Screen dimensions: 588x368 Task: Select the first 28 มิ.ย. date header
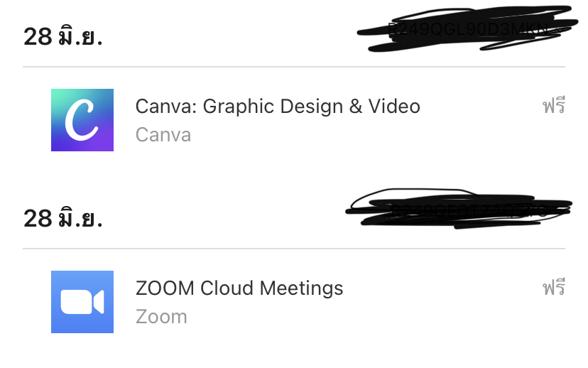pos(62,37)
